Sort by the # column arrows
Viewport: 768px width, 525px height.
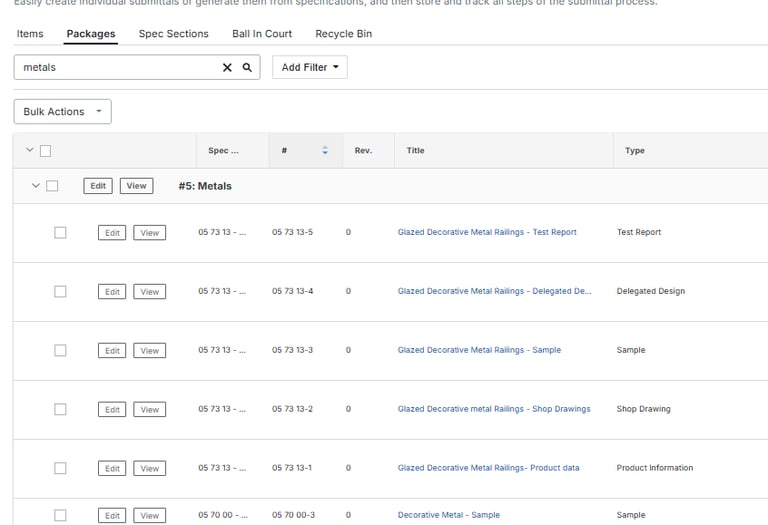[325, 151]
